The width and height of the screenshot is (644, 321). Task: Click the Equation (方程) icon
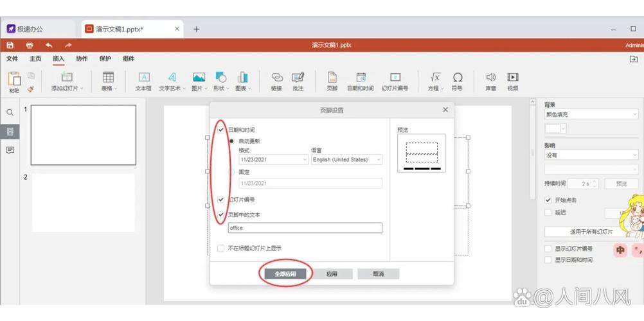[x=435, y=77]
